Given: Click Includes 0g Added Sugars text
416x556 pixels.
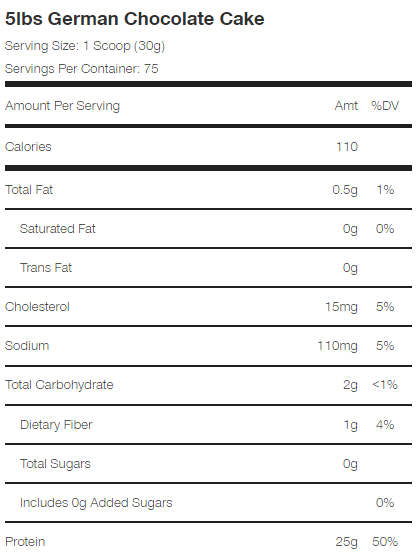Looking at the screenshot, I should point(96,503).
